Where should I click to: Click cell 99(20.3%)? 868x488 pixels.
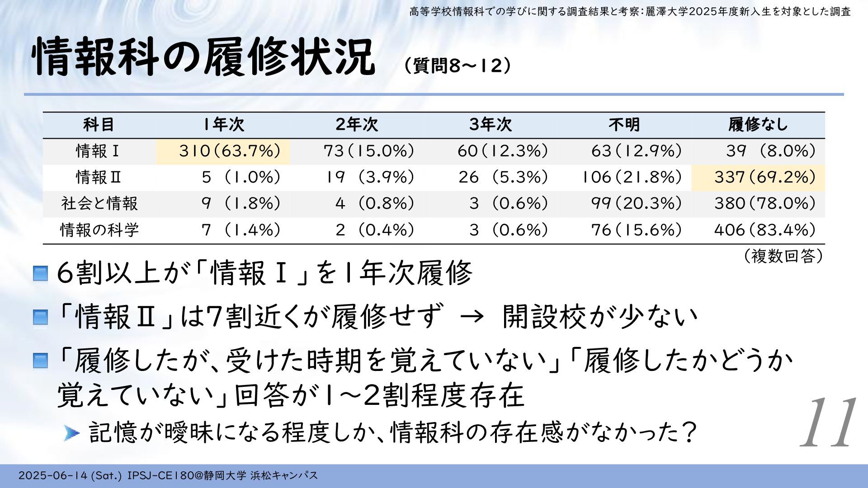coord(637,203)
